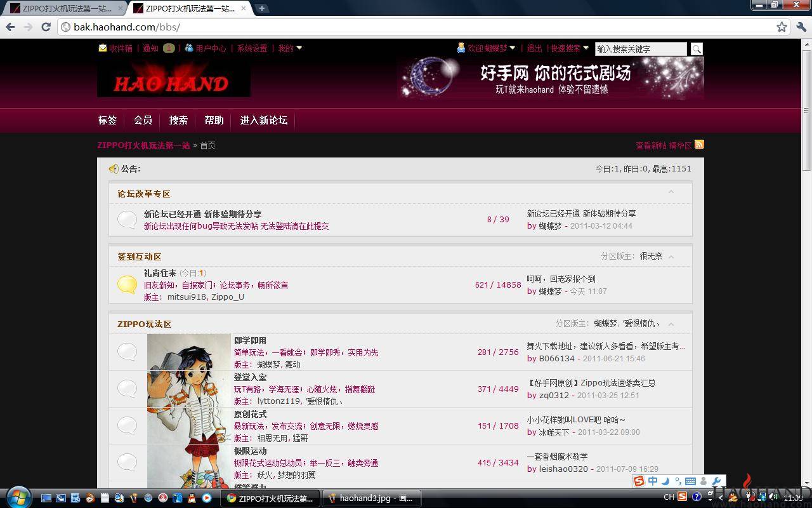Click the forum bubble icon for 原创花式

tap(128, 425)
